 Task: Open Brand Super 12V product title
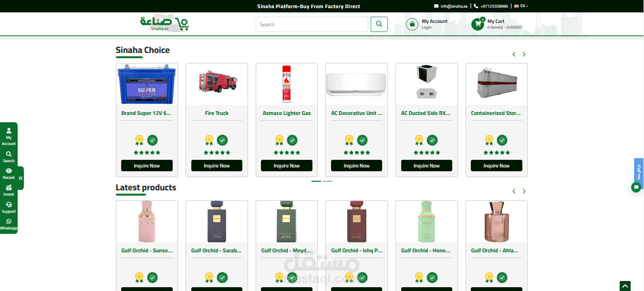(x=146, y=113)
